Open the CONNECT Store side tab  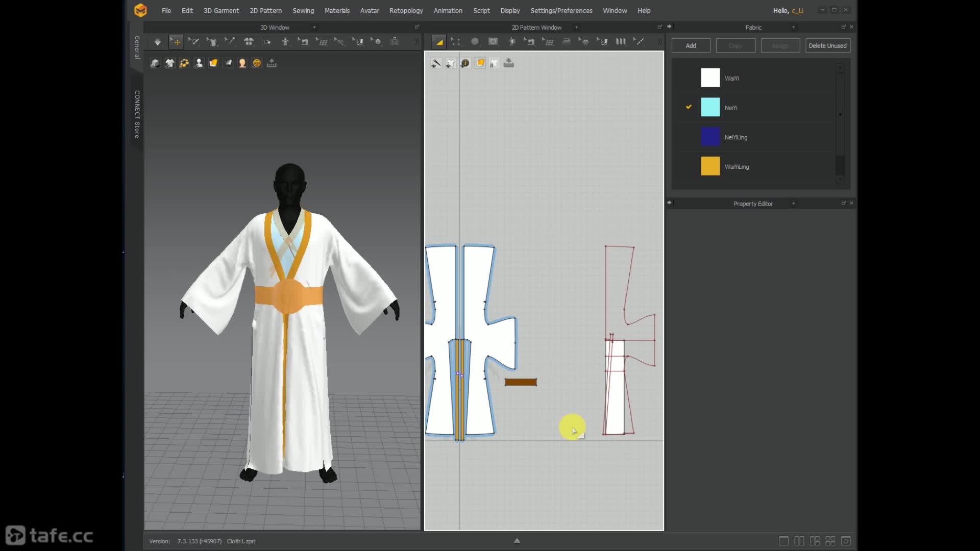click(x=137, y=114)
